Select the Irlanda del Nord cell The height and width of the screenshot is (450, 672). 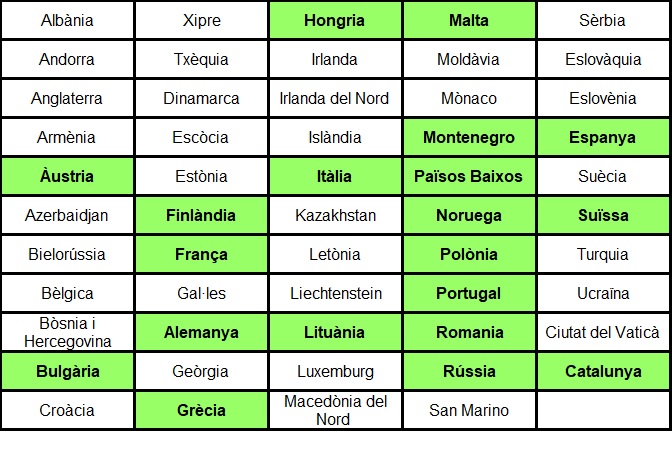(x=335, y=98)
